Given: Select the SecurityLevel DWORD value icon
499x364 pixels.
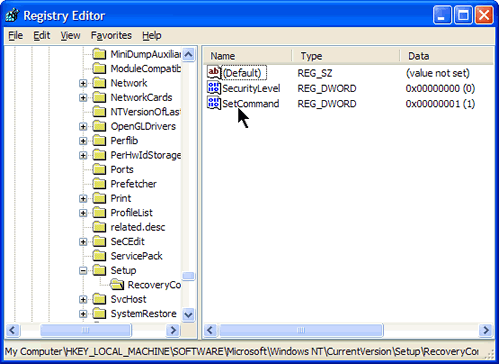Looking at the screenshot, I should coord(214,88).
